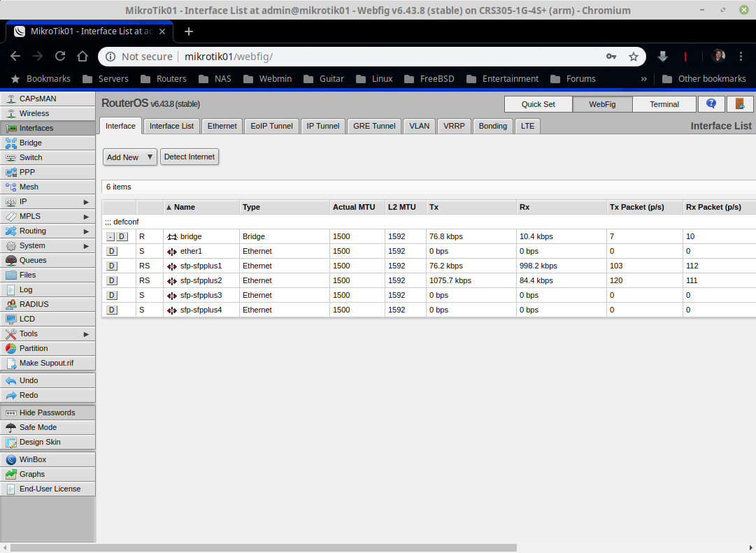Viewport: 756px width, 553px height.
Task: Switch to EoIP Tunnel tab
Action: [x=271, y=126]
